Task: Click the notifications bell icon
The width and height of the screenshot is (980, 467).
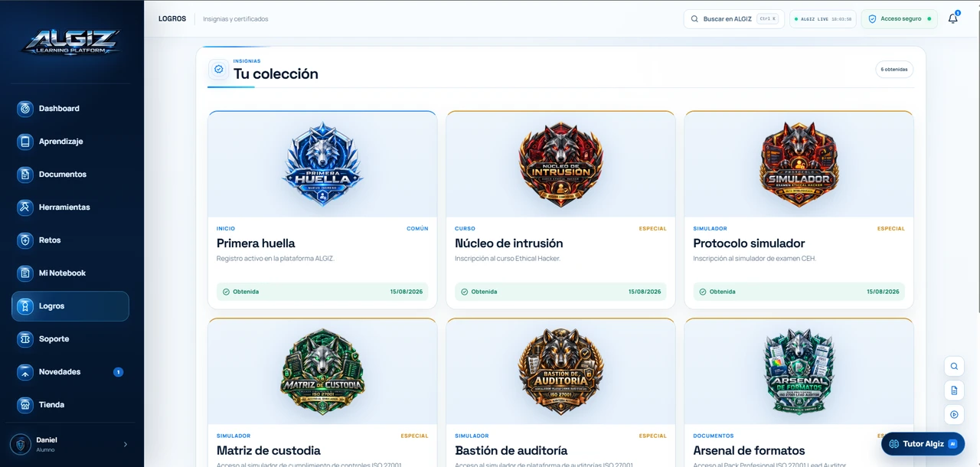Action: tap(953, 18)
